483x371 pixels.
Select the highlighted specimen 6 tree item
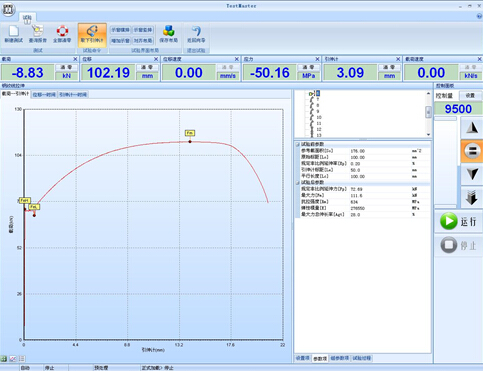click(318, 93)
